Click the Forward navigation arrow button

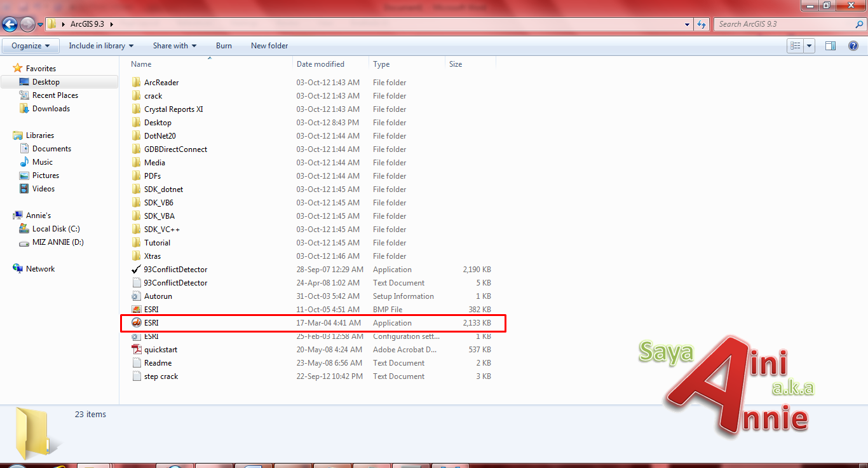pos(27,24)
